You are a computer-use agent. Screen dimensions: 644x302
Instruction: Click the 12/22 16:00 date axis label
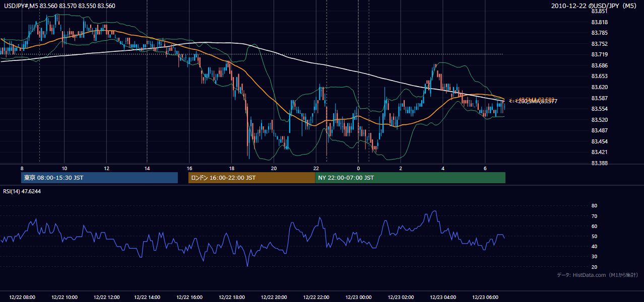190,297
